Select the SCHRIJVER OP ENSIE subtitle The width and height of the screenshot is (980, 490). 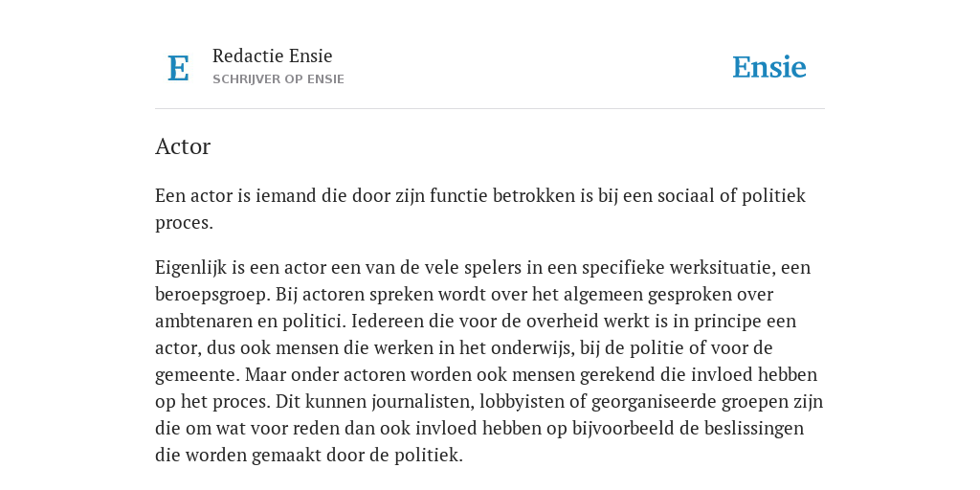(x=278, y=79)
